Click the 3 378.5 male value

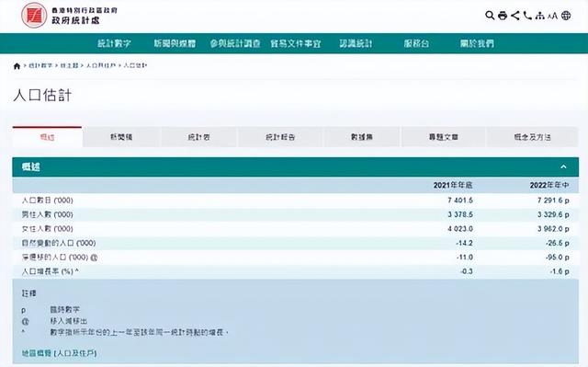(460, 214)
